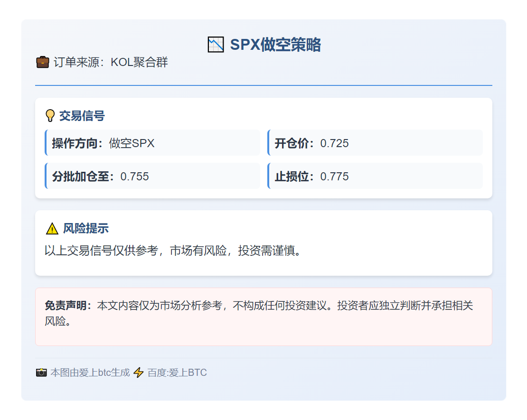Click the blue accent bar beside 操作方向

pyautogui.click(x=45, y=143)
